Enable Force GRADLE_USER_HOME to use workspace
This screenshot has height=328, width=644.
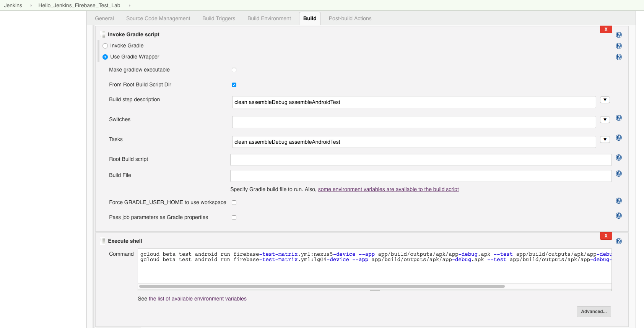click(x=234, y=203)
